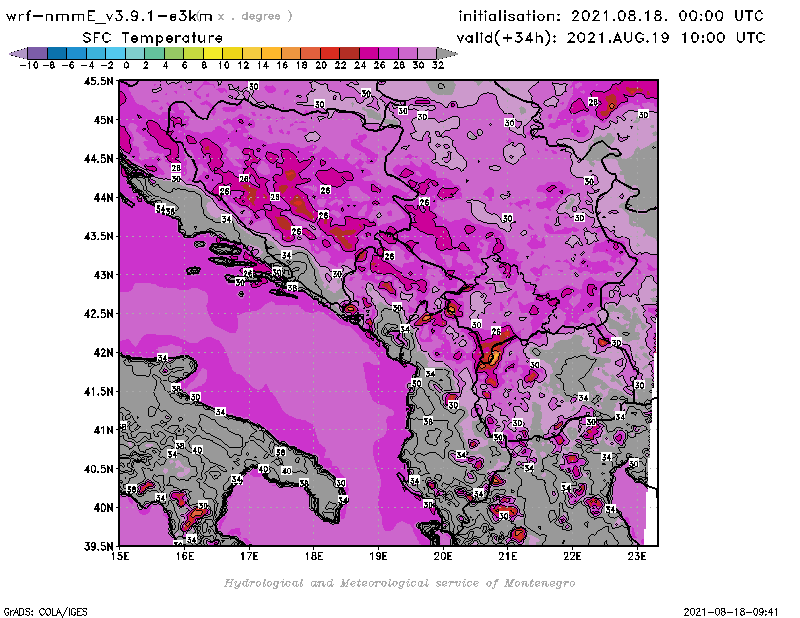Click the '2021-08-18-09:41' timestamp in the footer
800x618 pixels.
coord(731,611)
